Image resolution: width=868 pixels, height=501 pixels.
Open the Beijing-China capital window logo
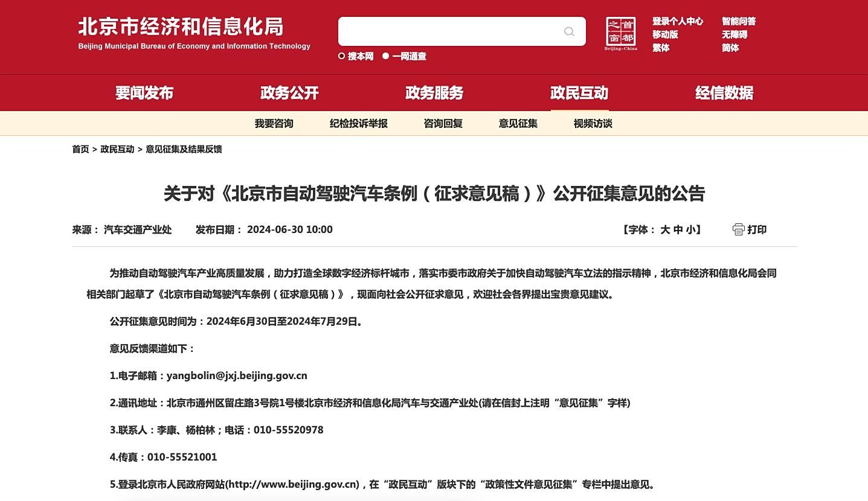621,34
